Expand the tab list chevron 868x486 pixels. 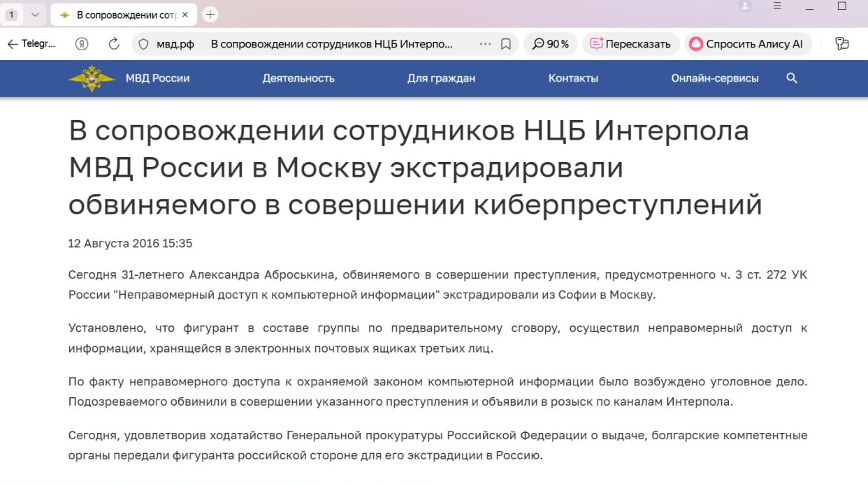click(35, 15)
